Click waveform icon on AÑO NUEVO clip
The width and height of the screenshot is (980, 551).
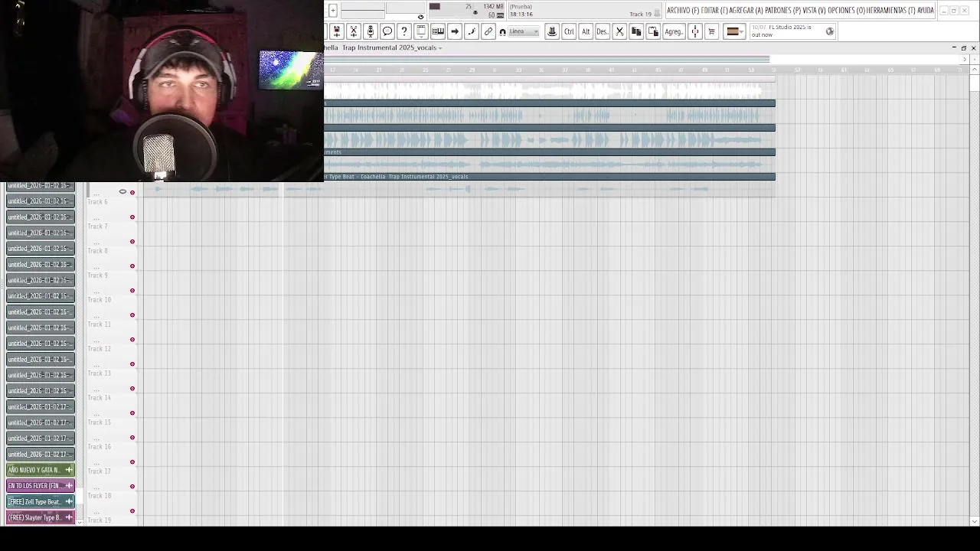tap(69, 470)
